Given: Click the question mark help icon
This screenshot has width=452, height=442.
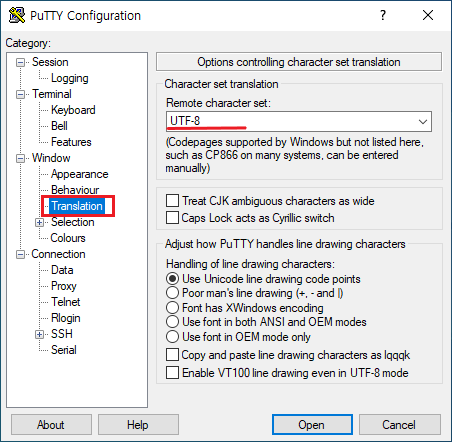Looking at the screenshot, I should click(383, 15).
